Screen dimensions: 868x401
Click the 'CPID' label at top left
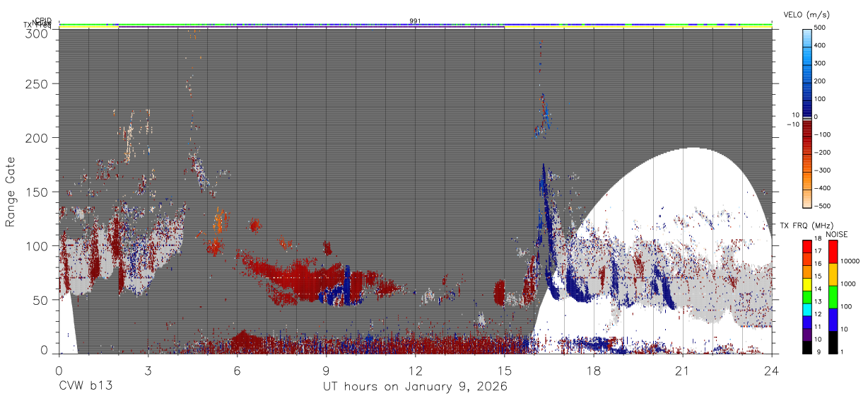pyautogui.click(x=43, y=21)
